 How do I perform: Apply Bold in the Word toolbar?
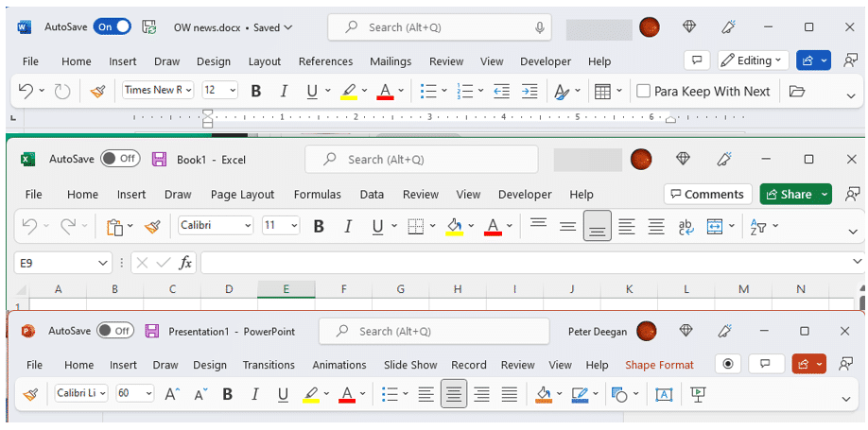[x=255, y=92]
